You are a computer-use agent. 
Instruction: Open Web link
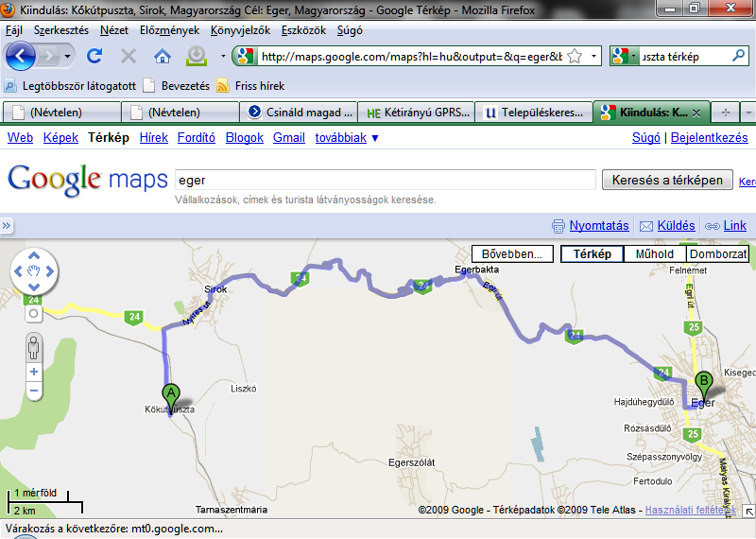click(x=20, y=137)
